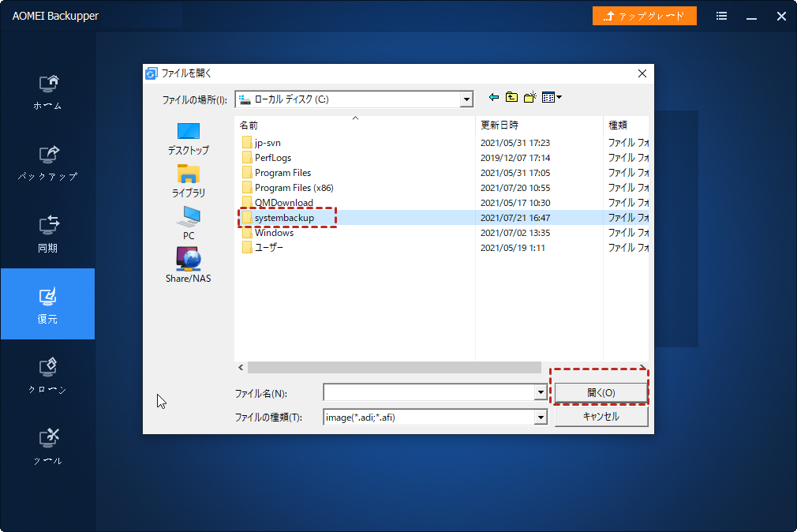Select the jp-svn folder
Viewport: 797px width, 532px height.
[261, 143]
